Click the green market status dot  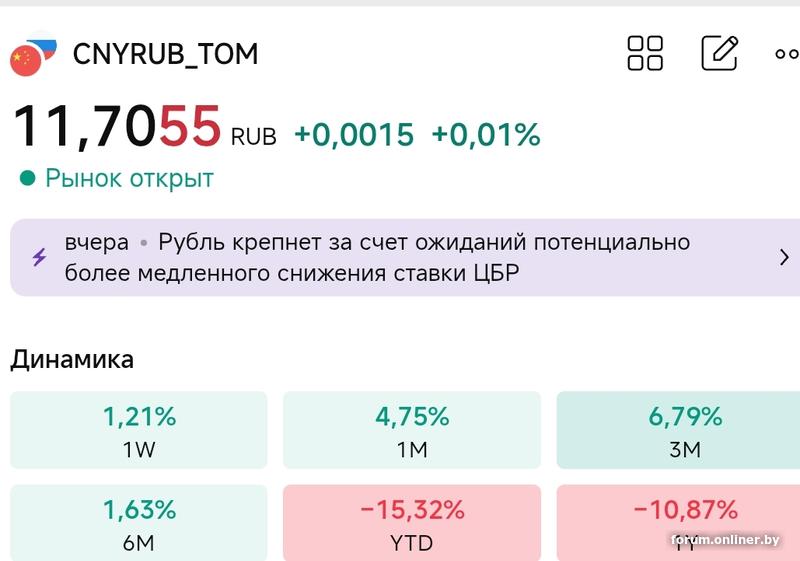click(x=27, y=179)
